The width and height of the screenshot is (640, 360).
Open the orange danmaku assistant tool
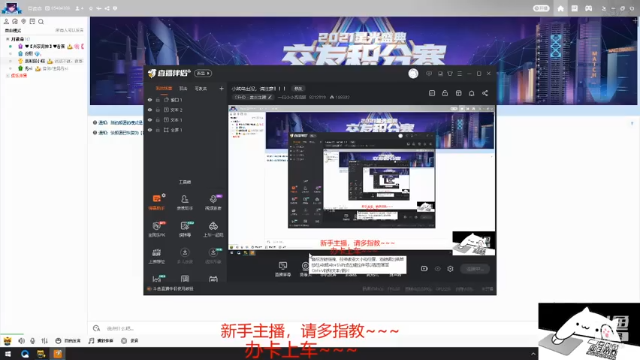point(157,202)
